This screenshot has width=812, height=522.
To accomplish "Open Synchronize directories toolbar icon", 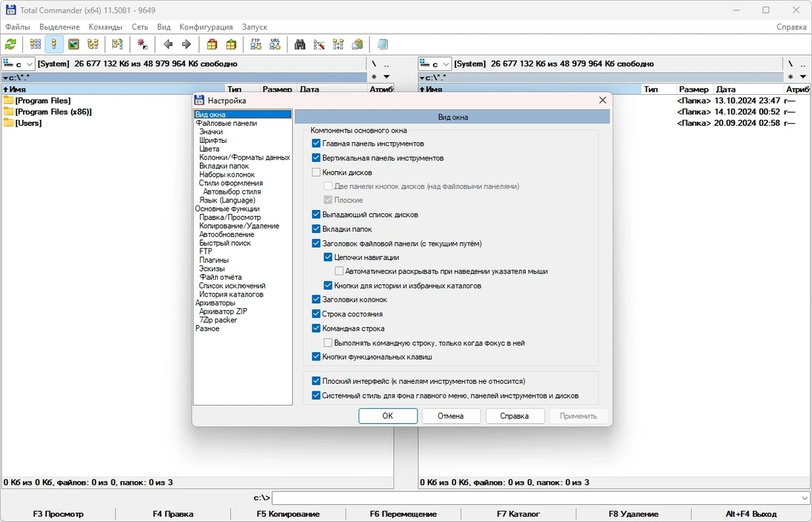I will pos(338,45).
